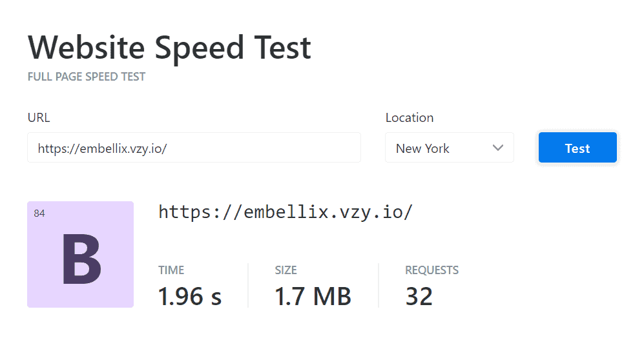Click the URL input field
The height and width of the screenshot is (338, 644).
click(x=194, y=148)
